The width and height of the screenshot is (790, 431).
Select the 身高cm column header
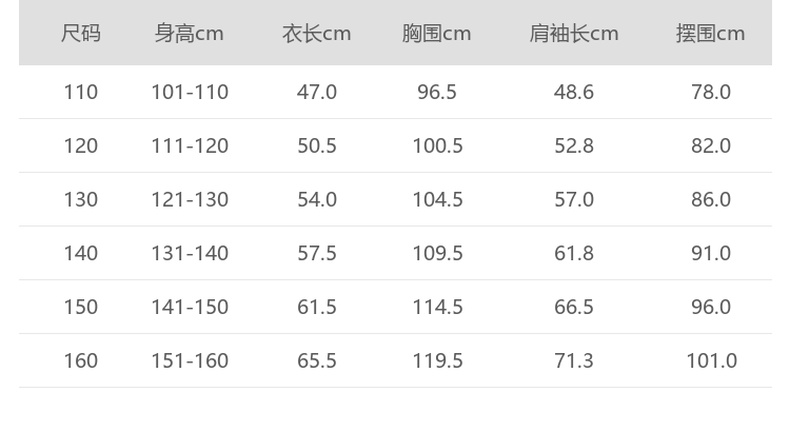click(189, 34)
